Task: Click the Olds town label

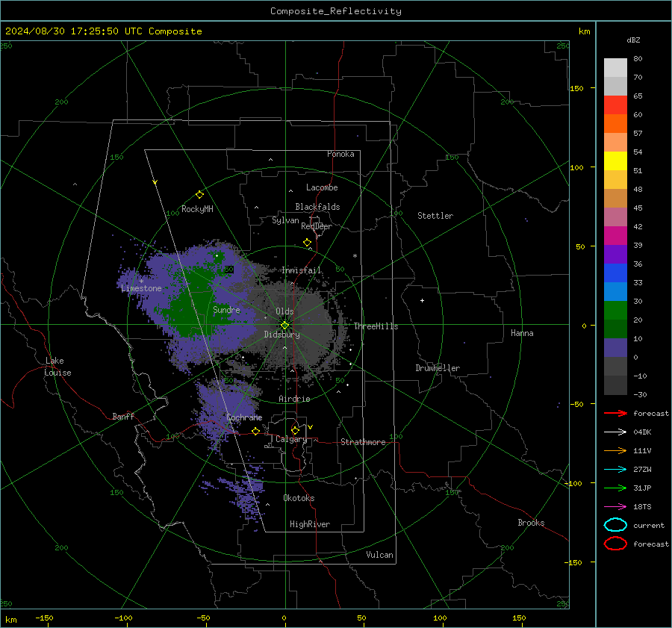Action: [x=284, y=311]
